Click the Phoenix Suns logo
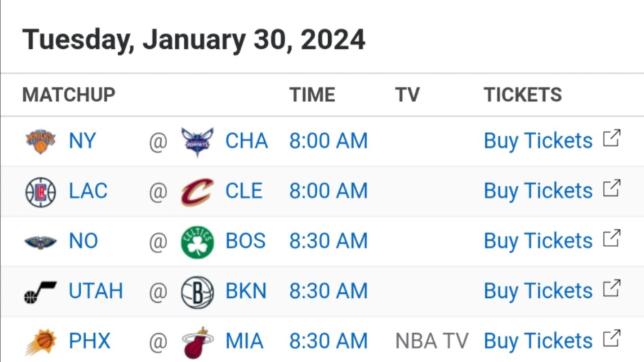 click(41, 342)
